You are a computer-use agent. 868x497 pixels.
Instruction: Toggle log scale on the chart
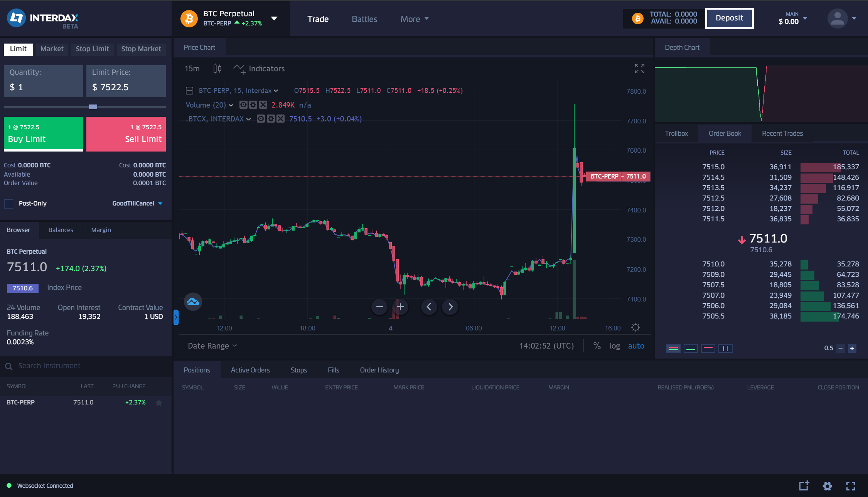point(615,346)
